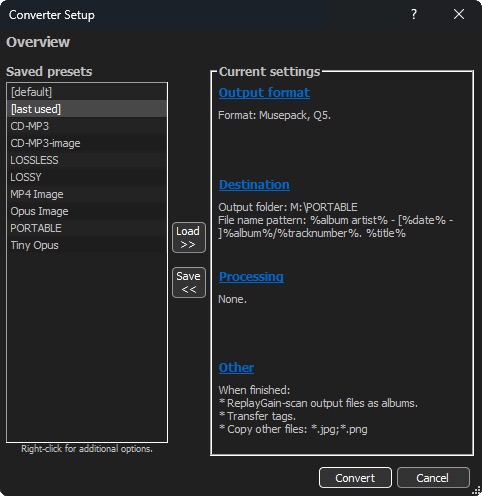
Task: Click the Save << button
Action: [x=189, y=282]
